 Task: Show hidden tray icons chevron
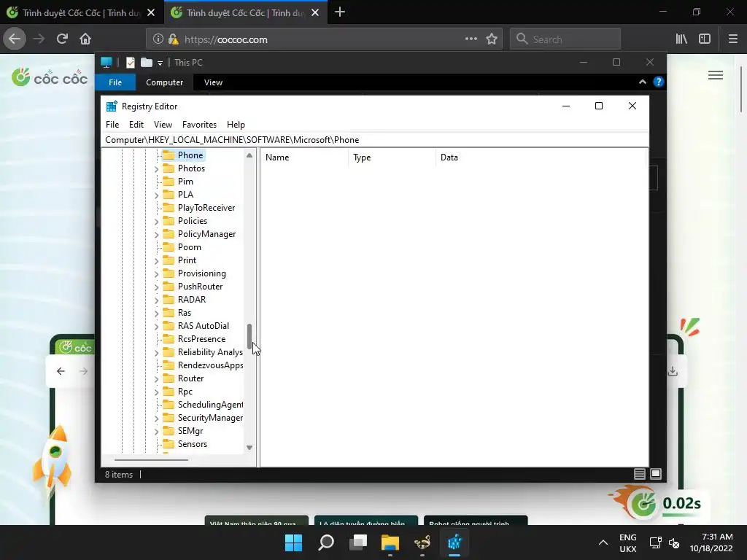pyautogui.click(x=603, y=542)
